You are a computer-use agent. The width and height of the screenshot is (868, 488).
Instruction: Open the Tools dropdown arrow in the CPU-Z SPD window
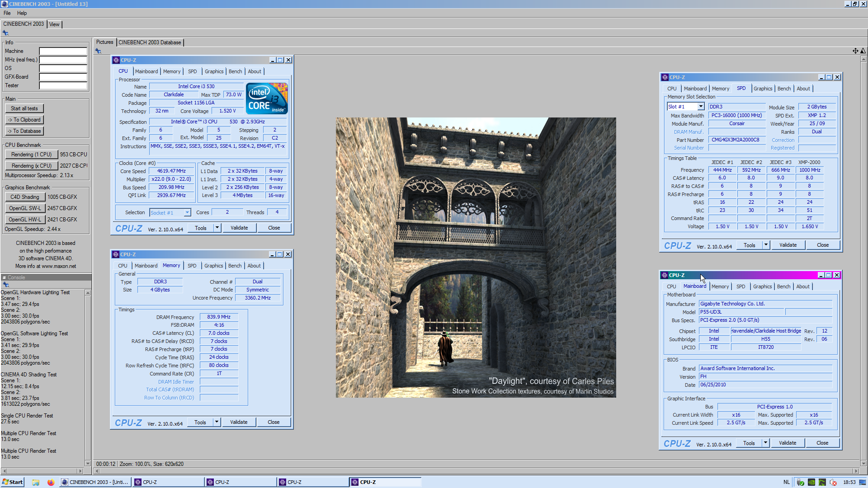766,245
